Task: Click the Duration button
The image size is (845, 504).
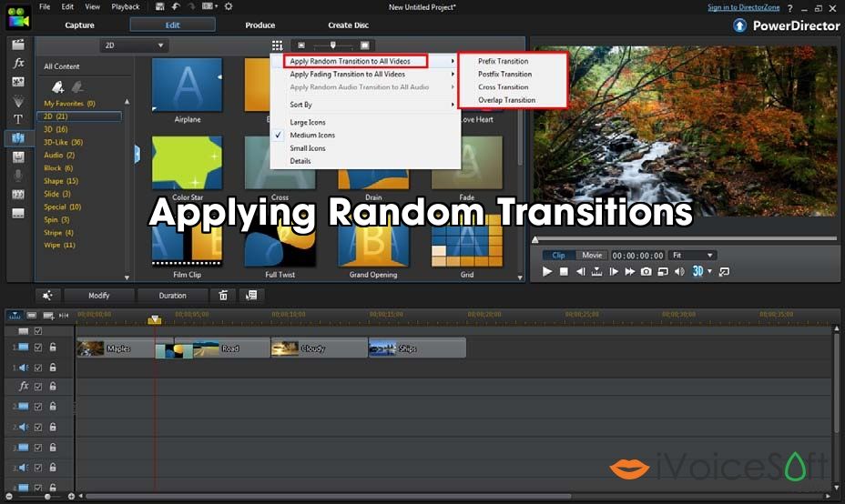Action: click(x=172, y=295)
